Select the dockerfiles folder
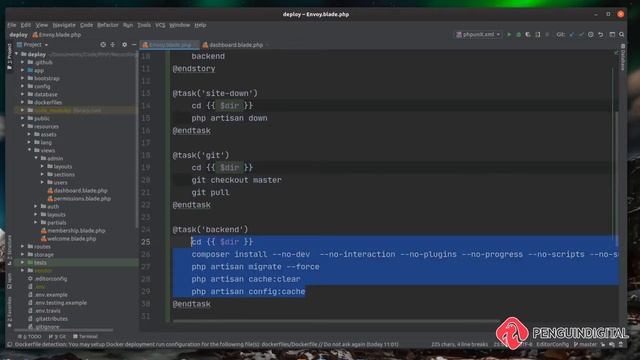The image size is (640, 360). (44, 102)
